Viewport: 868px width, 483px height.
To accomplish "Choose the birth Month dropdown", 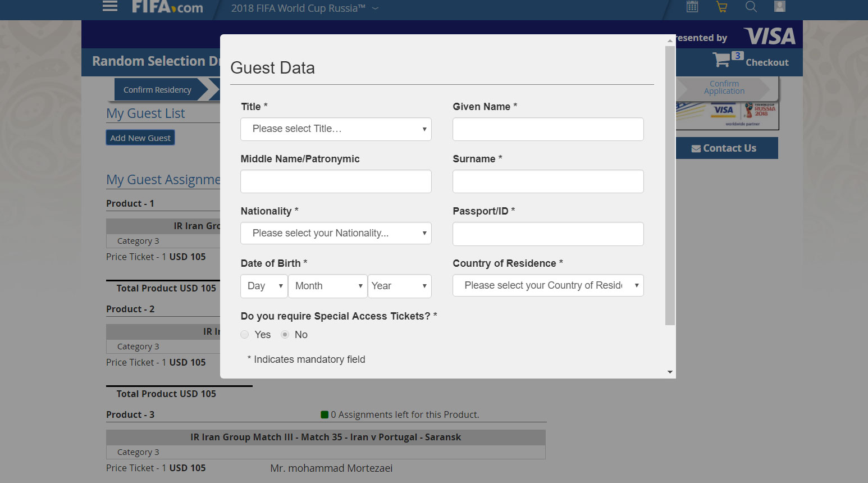I will point(328,286).
